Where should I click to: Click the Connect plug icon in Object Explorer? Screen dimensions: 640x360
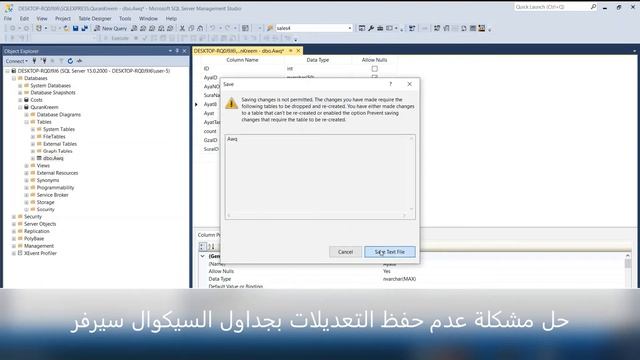34,61
